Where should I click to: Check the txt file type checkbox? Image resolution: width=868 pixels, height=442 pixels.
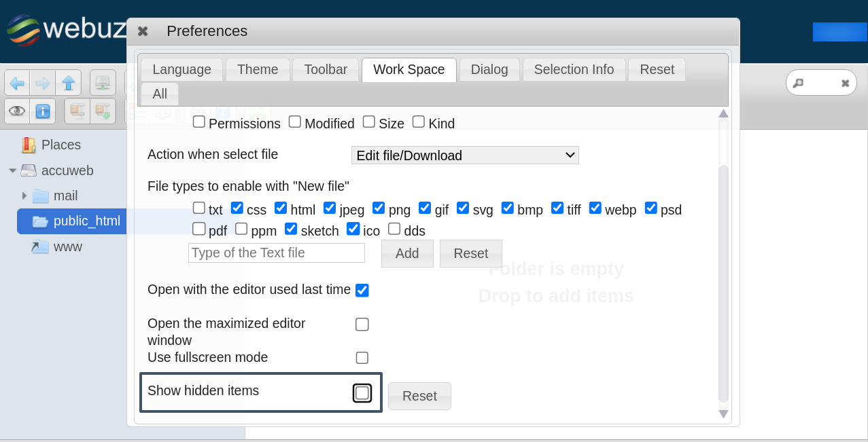(199, 208)
